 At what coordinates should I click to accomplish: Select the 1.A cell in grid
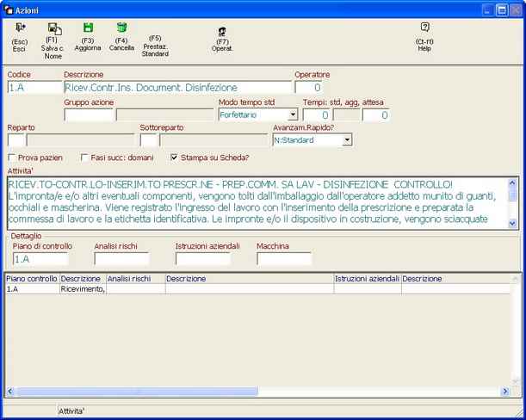[x=32, y=289]
